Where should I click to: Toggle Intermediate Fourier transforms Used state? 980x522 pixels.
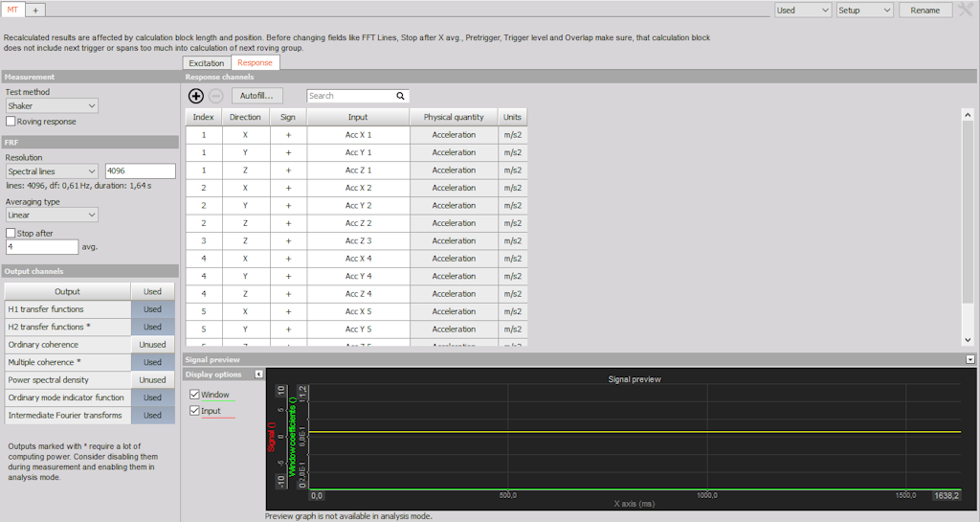152,415
